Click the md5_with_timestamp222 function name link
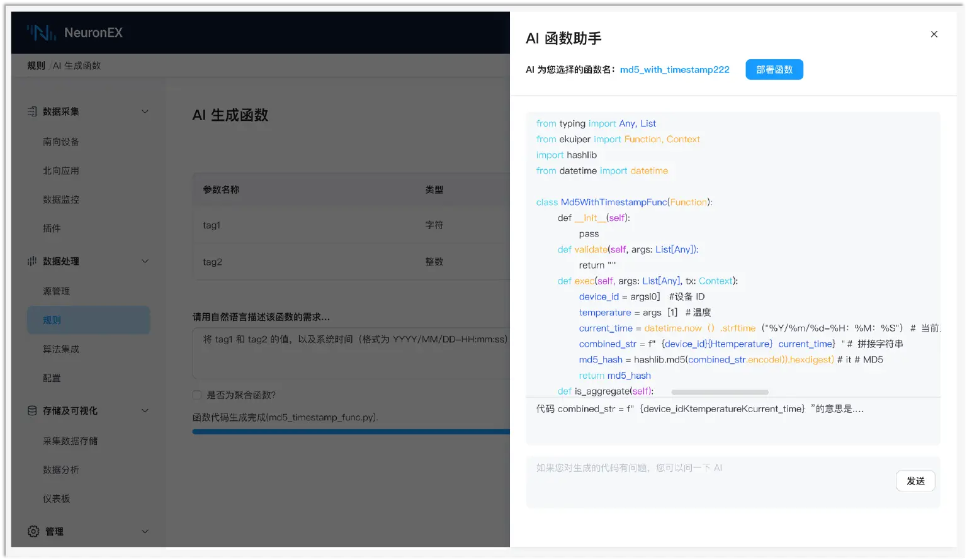The width and height of the screenshot is (967, 560). (x=674, y=69)
